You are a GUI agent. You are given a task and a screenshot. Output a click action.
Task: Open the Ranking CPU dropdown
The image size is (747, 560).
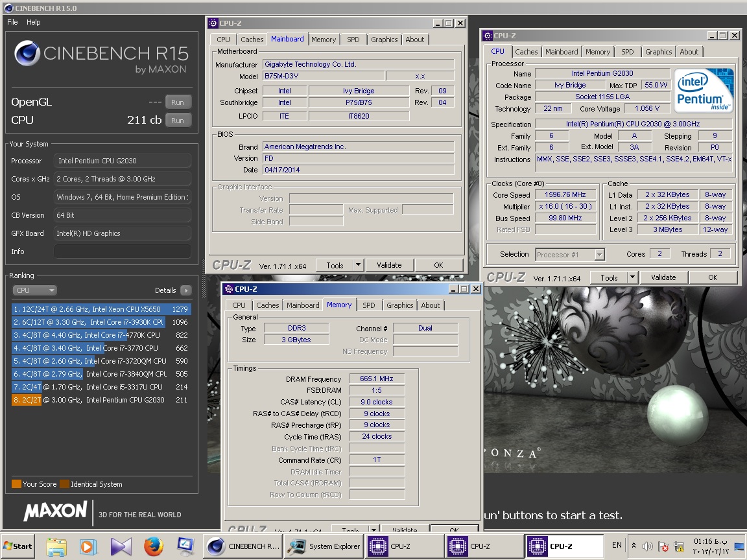[34, 290]
